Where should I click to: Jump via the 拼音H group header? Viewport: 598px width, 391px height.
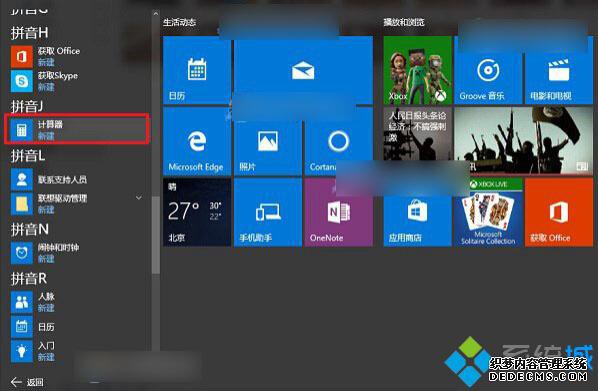[29, 33]
